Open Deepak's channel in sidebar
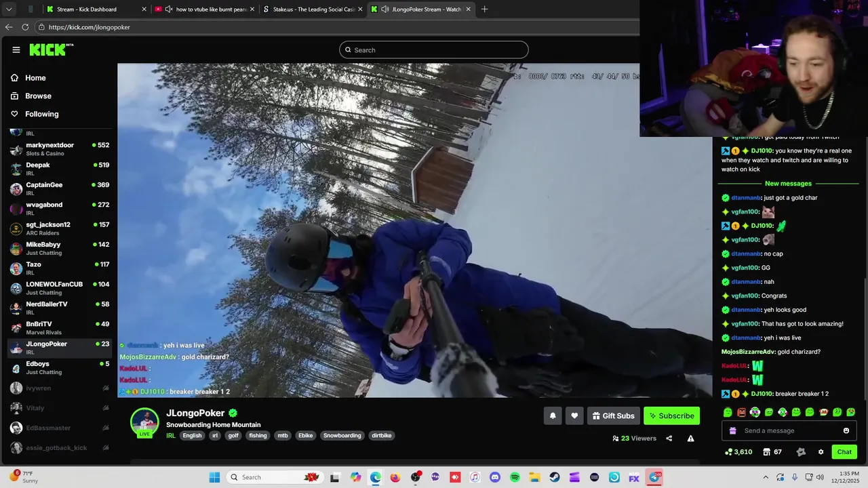 pos(59,169)
